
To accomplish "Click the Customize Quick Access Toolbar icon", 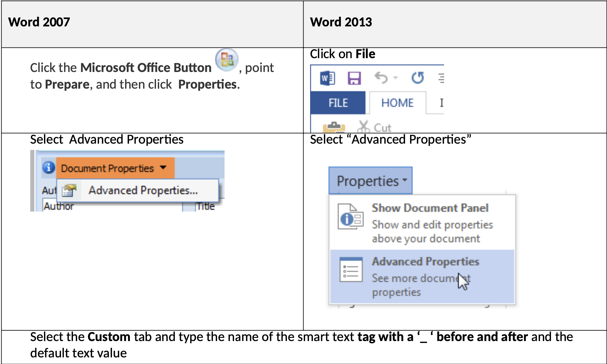I will click(x=441, y=78).
